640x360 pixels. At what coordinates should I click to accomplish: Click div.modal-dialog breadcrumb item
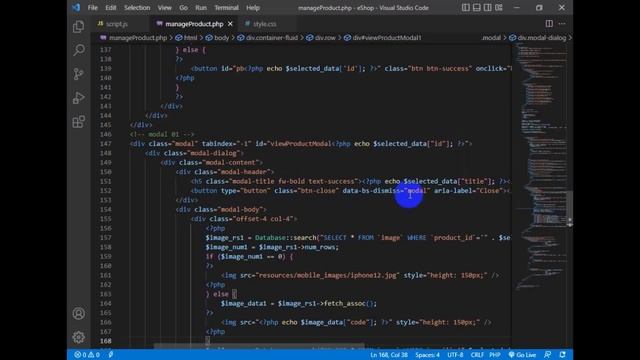(542, 38)
